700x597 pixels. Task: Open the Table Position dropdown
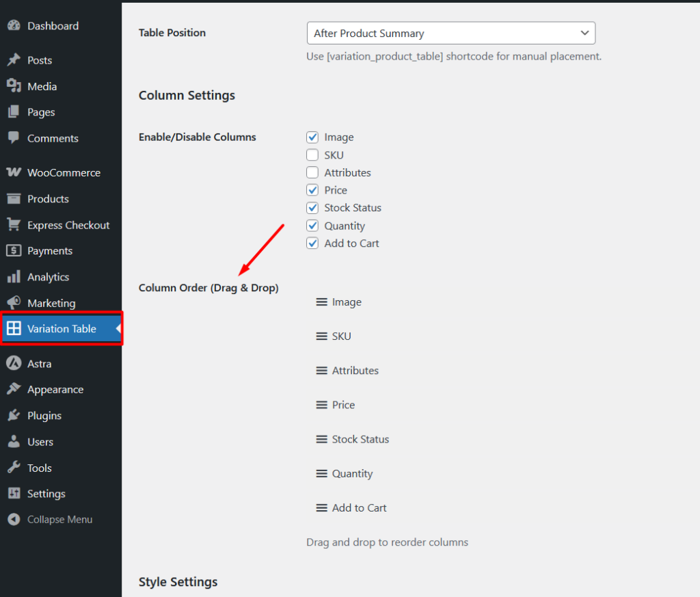click(x=450, y=33)
